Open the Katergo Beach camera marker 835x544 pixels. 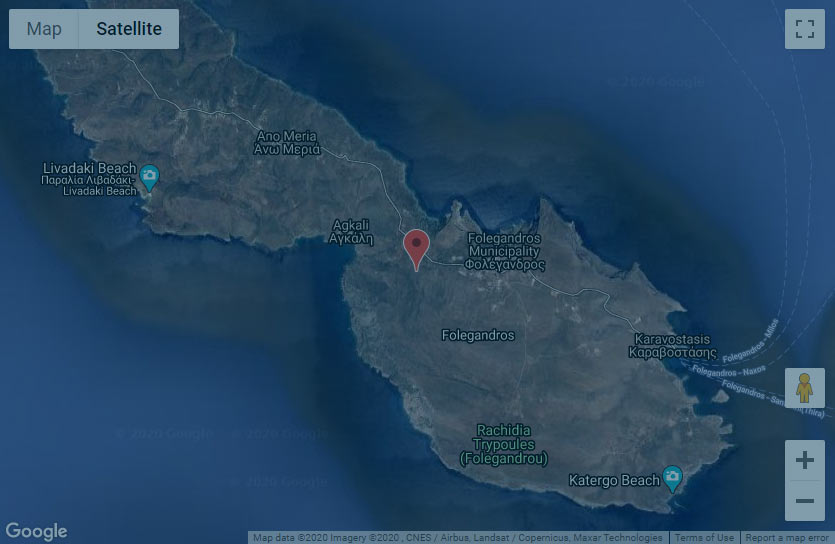672,479
